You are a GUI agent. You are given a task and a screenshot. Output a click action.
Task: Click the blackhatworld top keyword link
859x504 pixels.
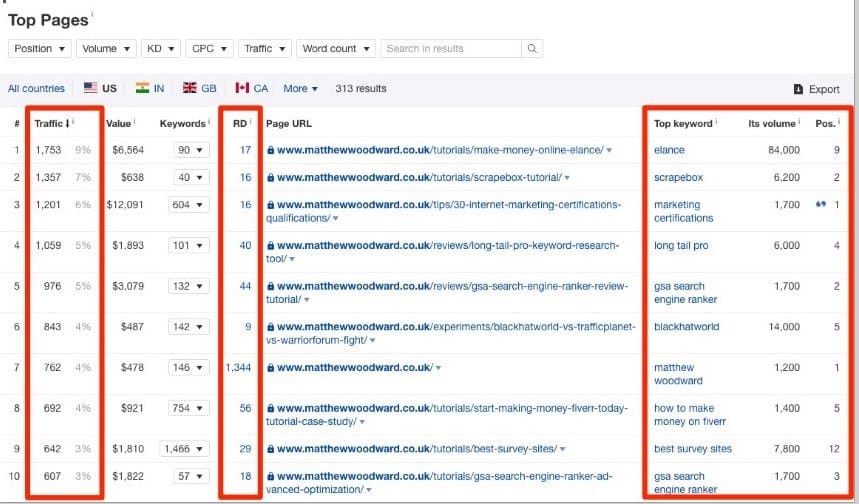686,327
